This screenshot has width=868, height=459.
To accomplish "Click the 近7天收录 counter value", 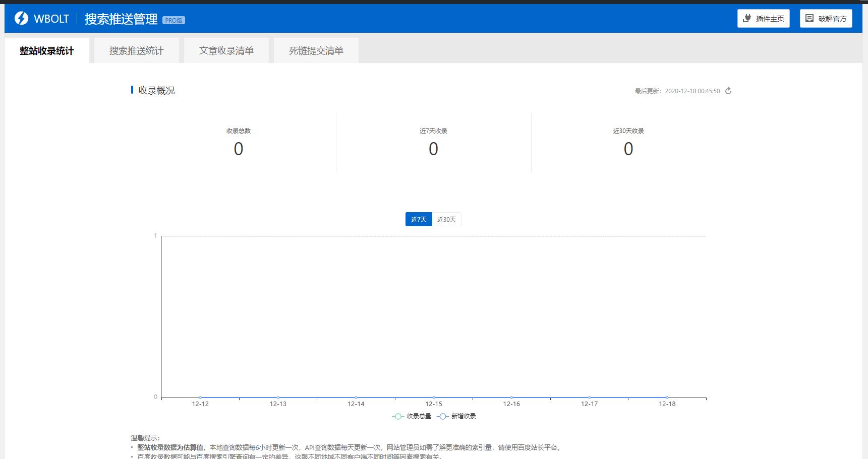I will [x=433, y=149].
